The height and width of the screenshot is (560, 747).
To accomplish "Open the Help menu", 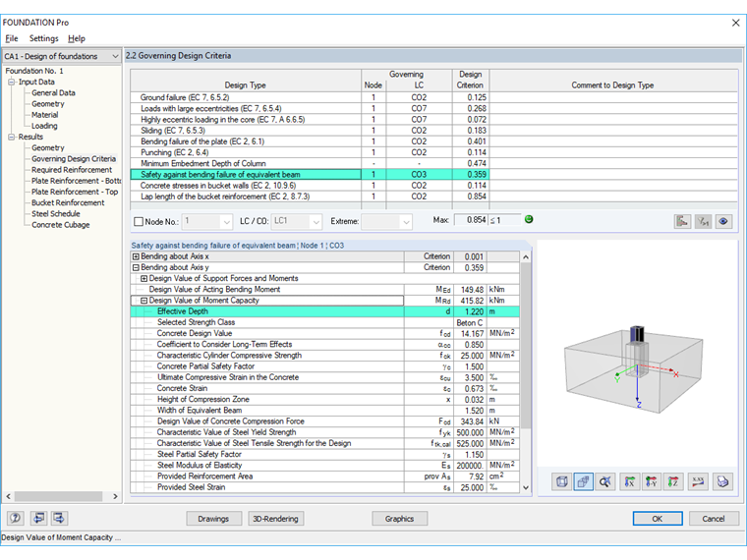I will coord(77,38).
